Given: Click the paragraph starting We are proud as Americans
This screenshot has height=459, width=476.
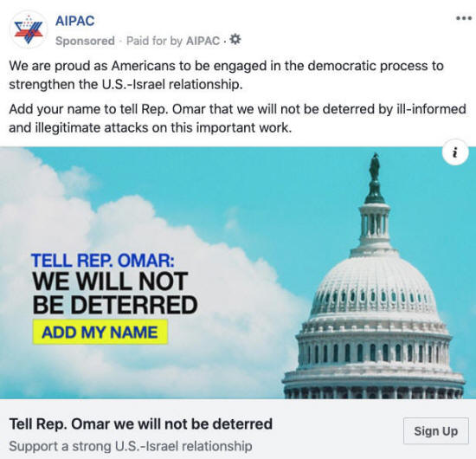Looking at the screenshot, I should [226, 74].
